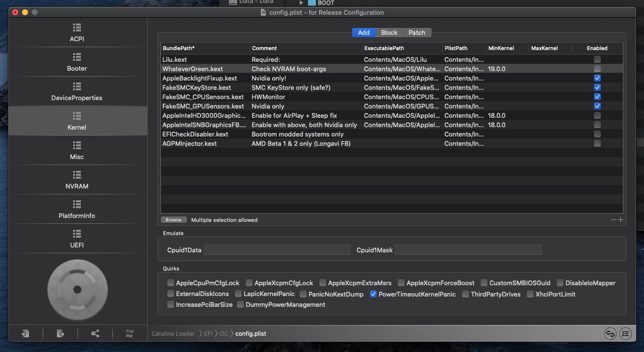
Task: Click the Cpuid1Data input field
Action: point(277,250)
